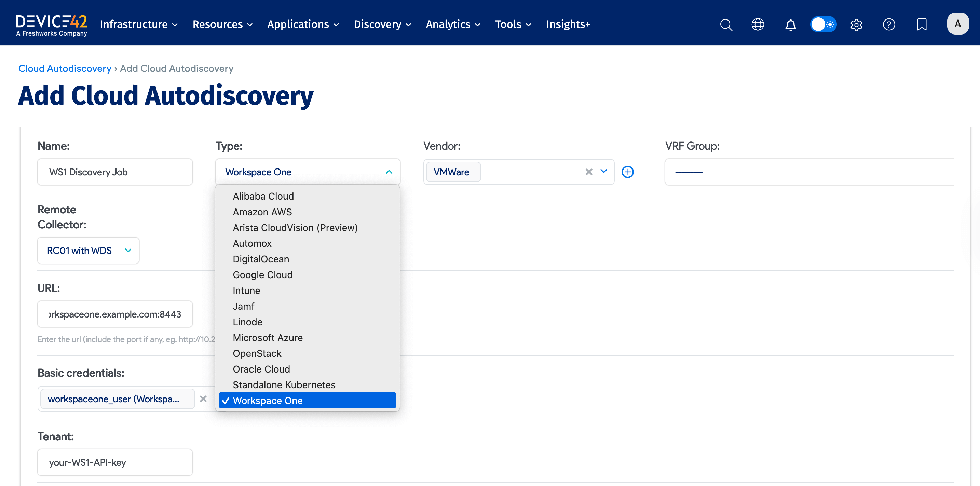980x486 pixels.
Task: Toggle the dark mode switch
Action: (x=823, y=24)
